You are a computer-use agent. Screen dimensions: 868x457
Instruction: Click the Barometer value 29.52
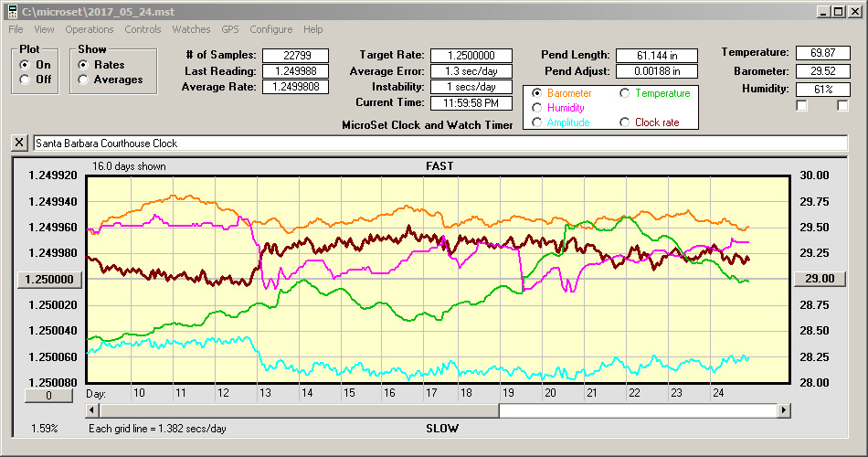tap(822, 71)
